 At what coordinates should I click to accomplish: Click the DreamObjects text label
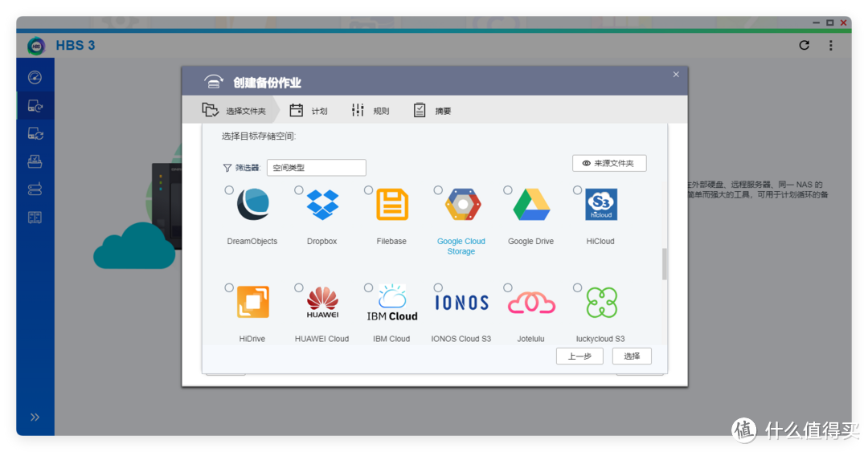252,241
